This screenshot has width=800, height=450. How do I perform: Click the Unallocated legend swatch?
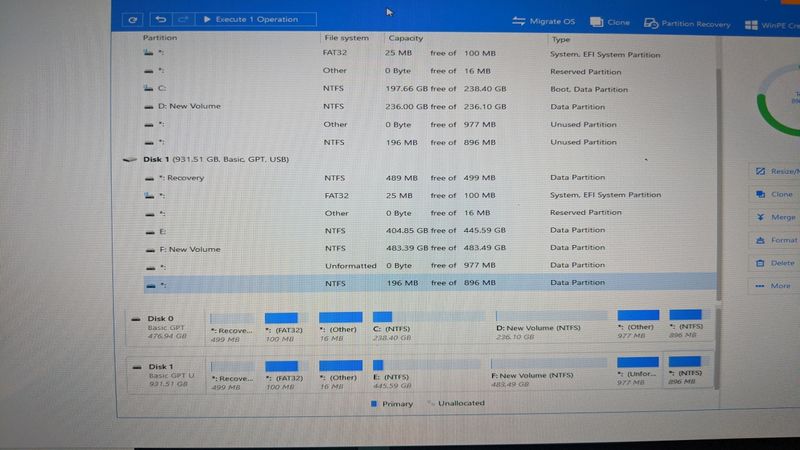[x=431, y=404]
